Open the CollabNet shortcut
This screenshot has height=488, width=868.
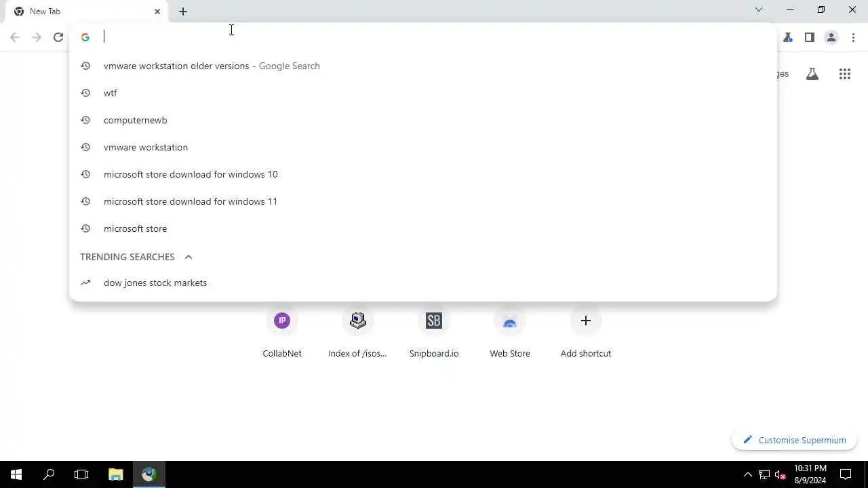(x=282, y=332)
